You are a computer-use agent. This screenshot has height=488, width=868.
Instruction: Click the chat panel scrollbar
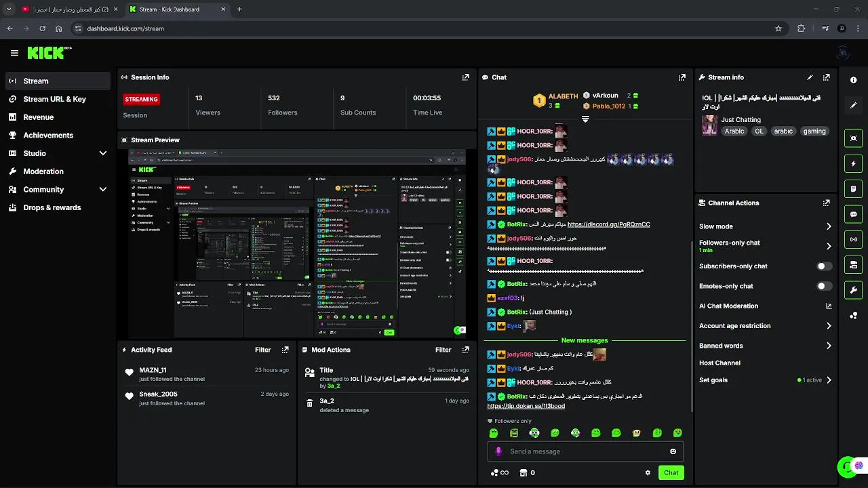pyautogui.click(x=691, y=325)
